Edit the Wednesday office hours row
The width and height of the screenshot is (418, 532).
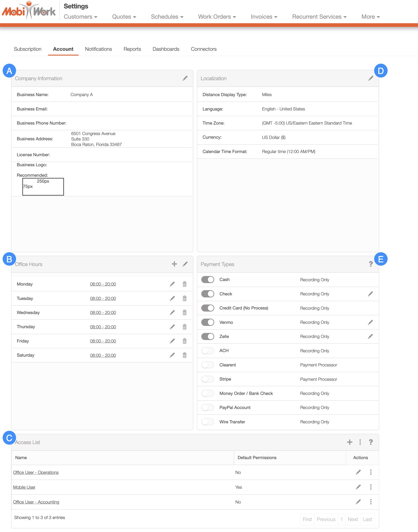[172, 312]
